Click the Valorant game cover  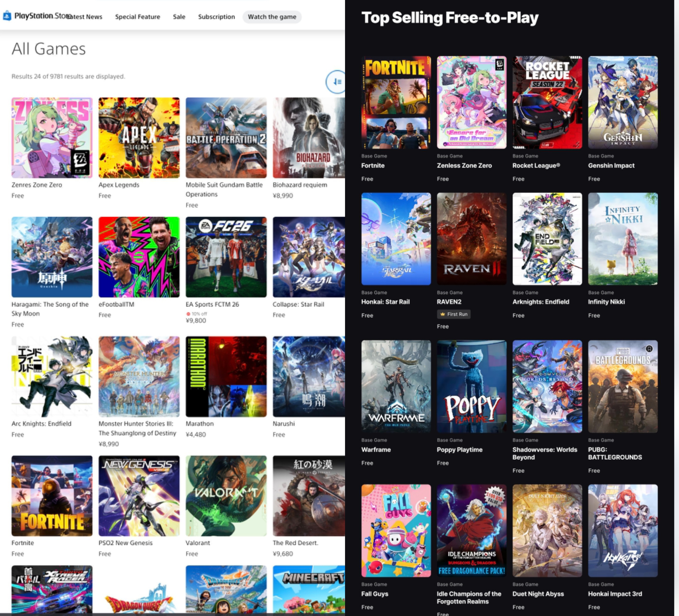tap(226, 496)
